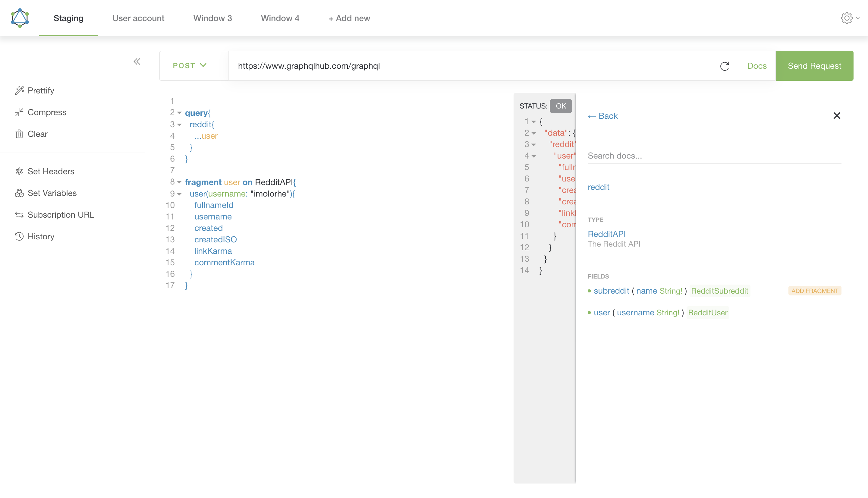Click the Prettify icon in sidebar
Viewport: 868px width, 498px height.
point(18,90)
